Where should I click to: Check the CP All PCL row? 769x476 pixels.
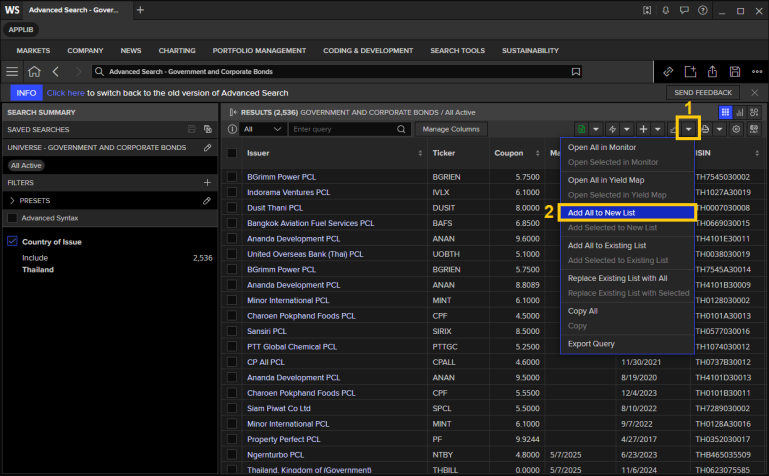click(232, 362)
